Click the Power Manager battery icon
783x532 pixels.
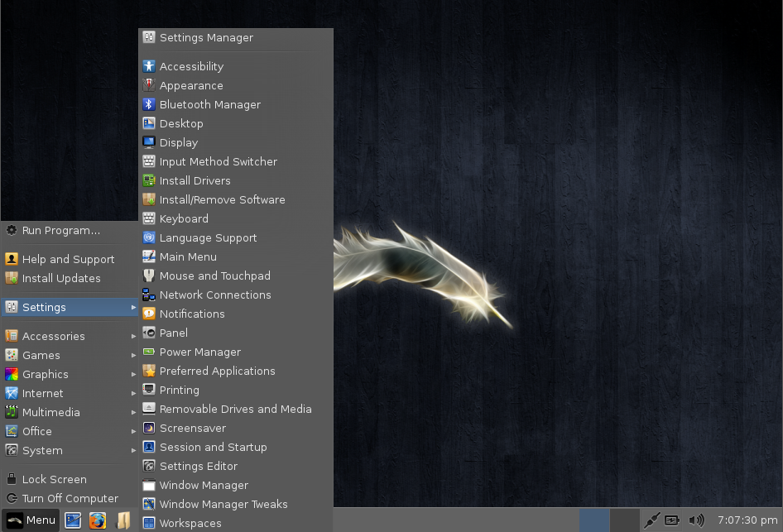149,352
